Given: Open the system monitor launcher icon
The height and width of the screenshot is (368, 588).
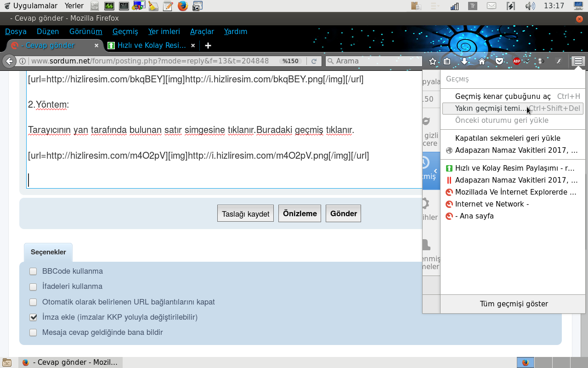Looking at the screenshot, I should coord(109,6).
